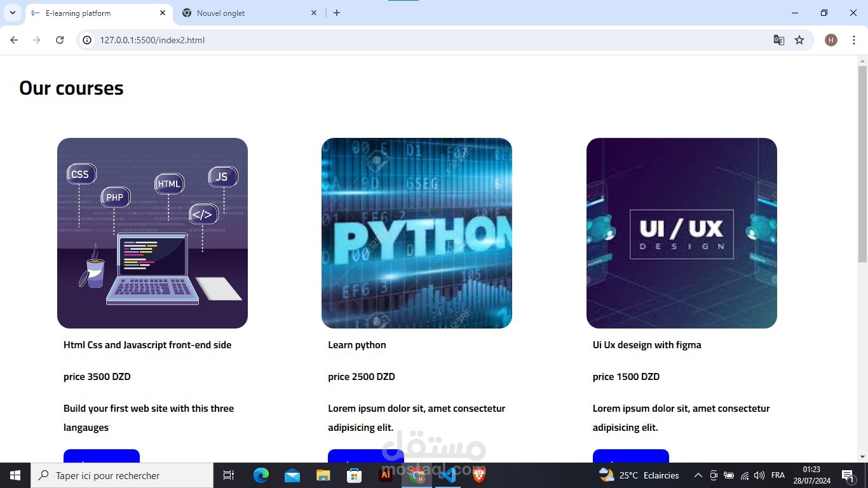The image size is (868, 488).
Task: Click the web development course image
Action: tap(153, 233)
